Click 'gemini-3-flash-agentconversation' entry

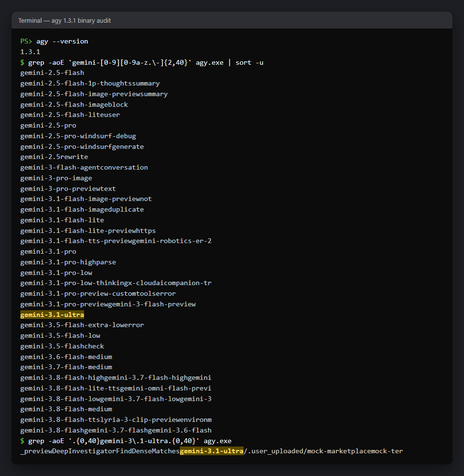pos(84,168)
